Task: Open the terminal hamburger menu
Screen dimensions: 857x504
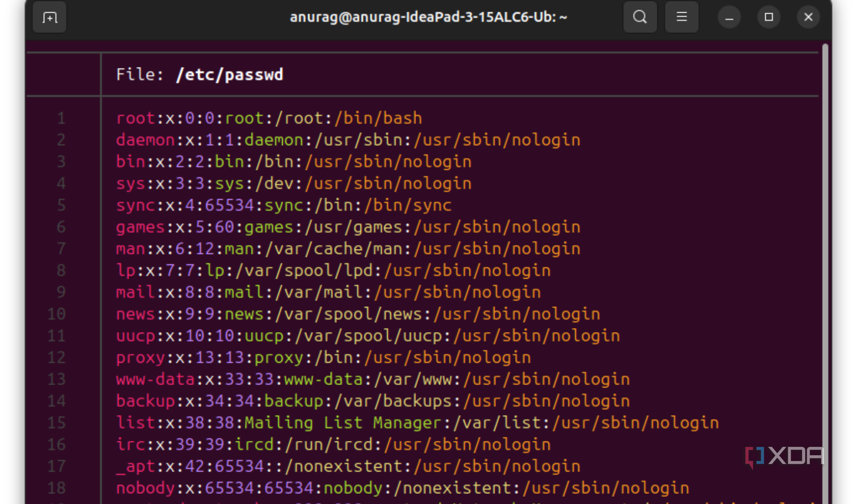Action: click(681, 17)
